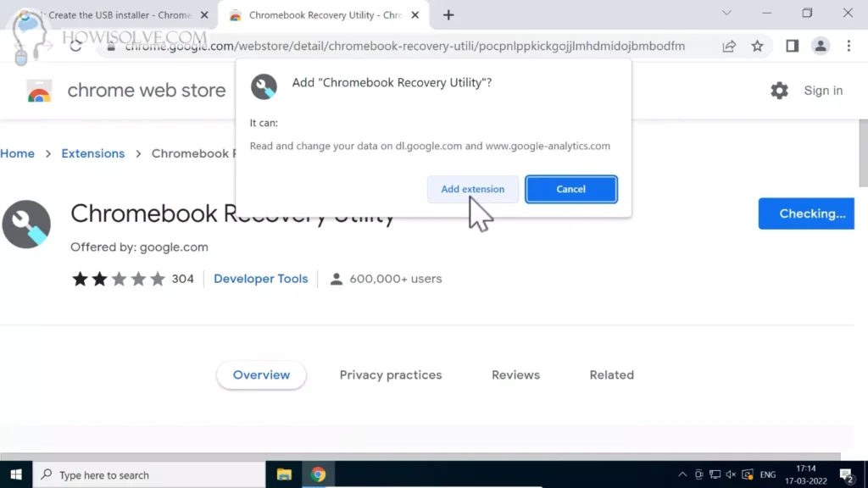Image resolution: width=868 pixels, height=488 pixels.
Task: Open the Chrome profile avatar
Action: click(821, 46)
